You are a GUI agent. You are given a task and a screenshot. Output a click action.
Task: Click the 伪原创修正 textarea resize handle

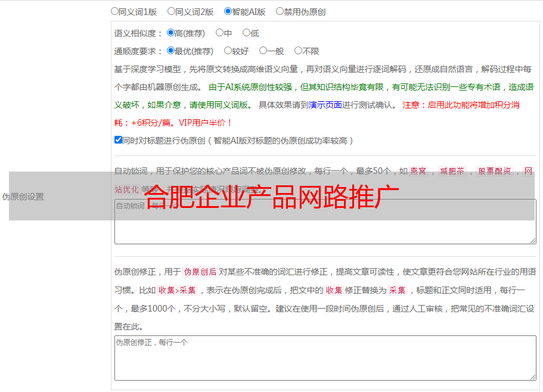click(533, 377)
